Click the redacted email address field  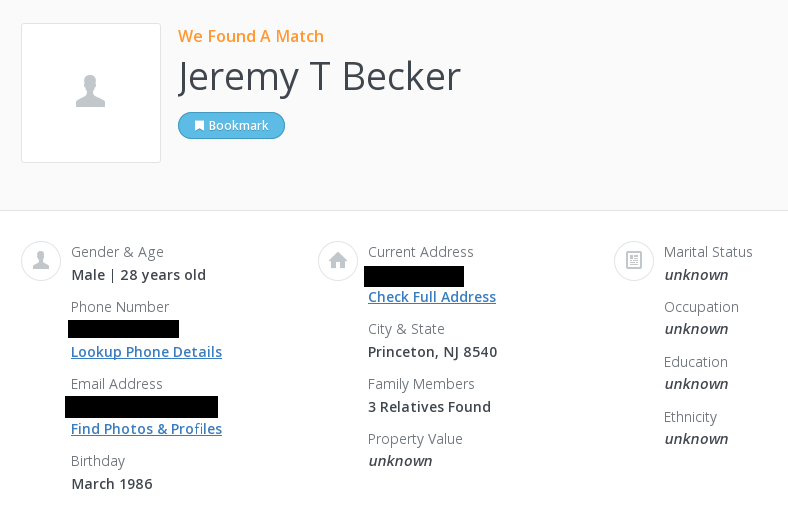[x=142, y=407]
